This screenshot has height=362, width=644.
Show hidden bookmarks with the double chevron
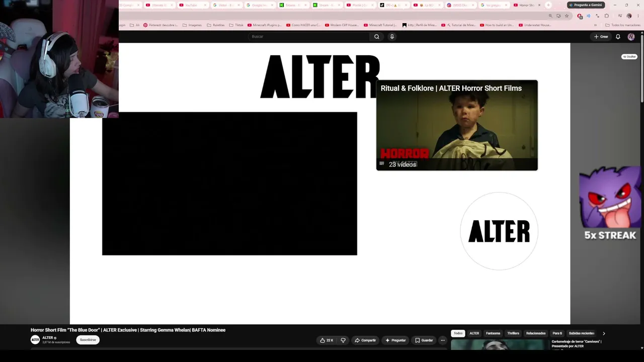(x=595, y=25)
